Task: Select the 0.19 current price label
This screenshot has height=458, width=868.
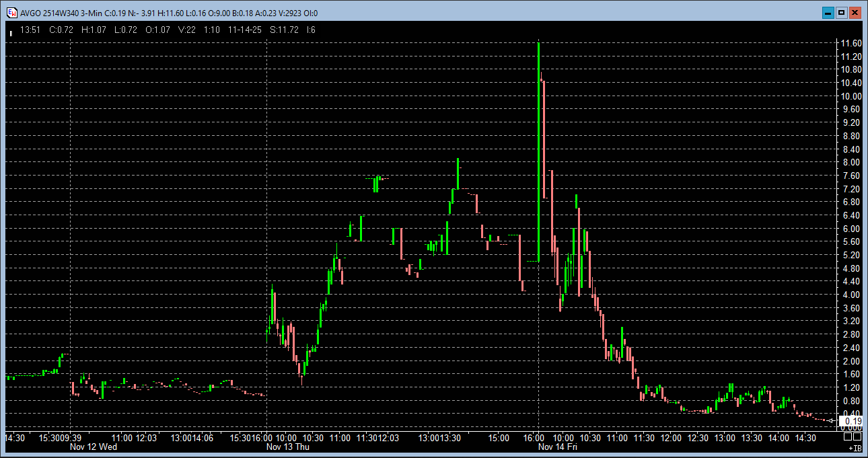Action: pos(852,421)
